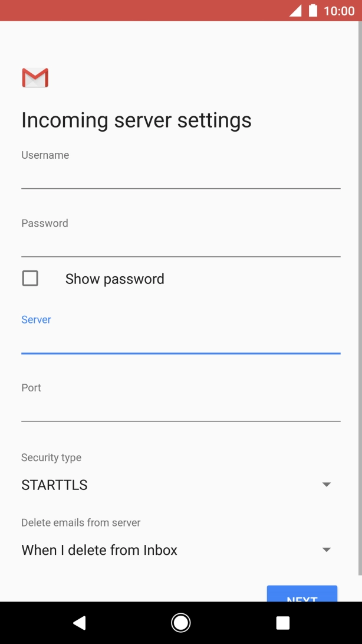
Task: Tap the "Show password" label text
Action: pos(114,279)
